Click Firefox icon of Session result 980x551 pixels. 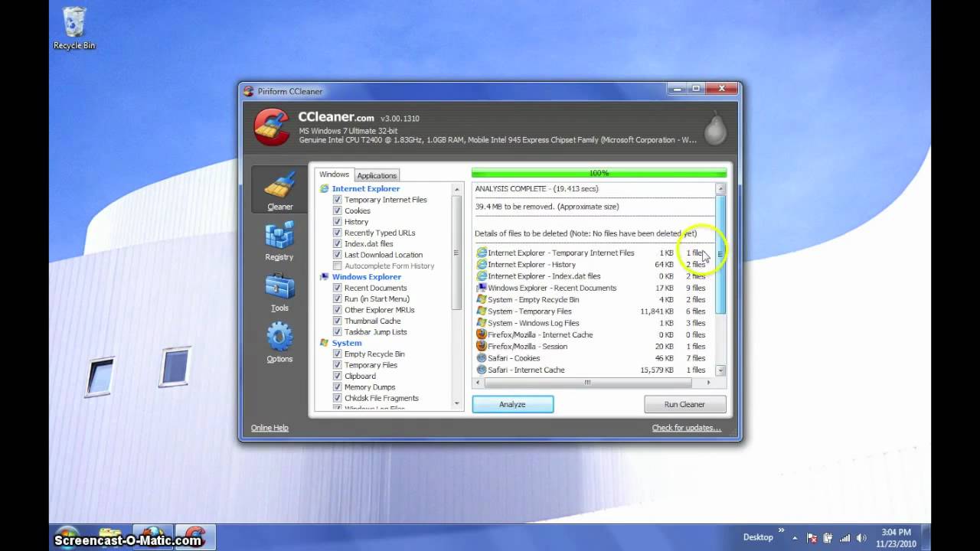(x=482, y=346)
